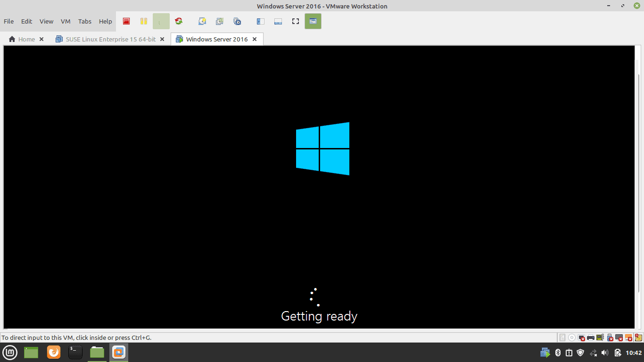
Task: Click the red Power Off toolbar icon
Action: [x=126, y=21]
